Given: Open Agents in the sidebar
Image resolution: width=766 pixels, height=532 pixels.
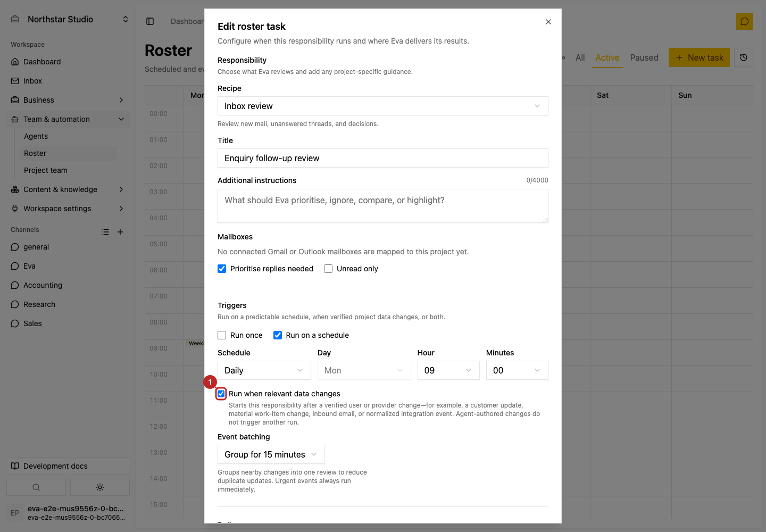Looking at the screenshot, I should pyautogui.click(x=36, y=136).
